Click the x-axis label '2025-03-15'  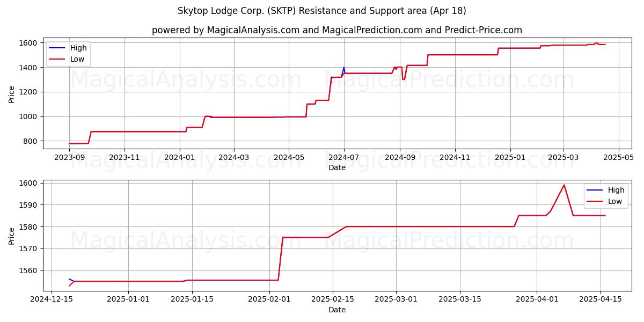click(x=460, y=299)
